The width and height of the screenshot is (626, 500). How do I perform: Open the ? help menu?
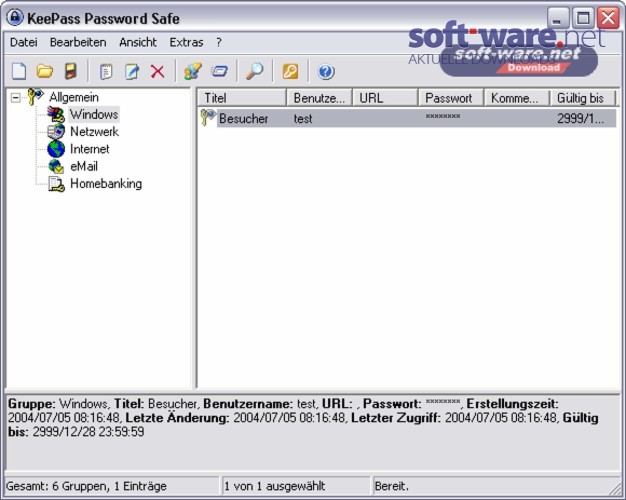219,42
